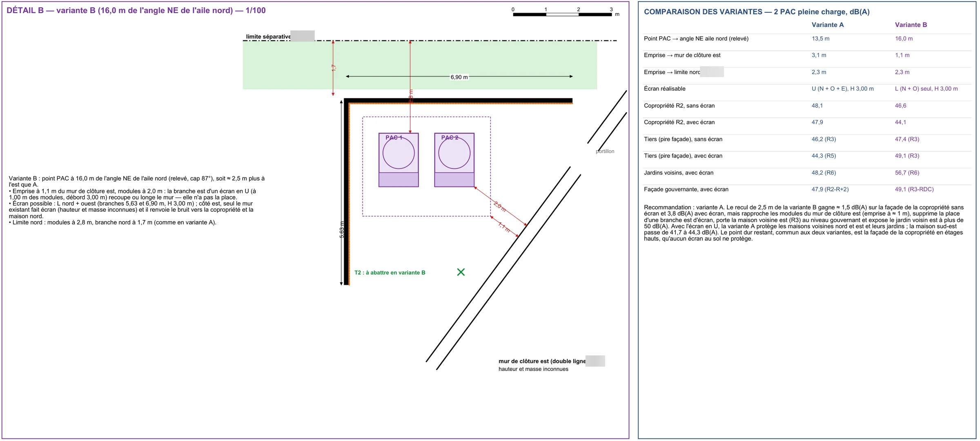Click the 'Variante B' column header
Viewport: 980px width, 441px height.
911,25
